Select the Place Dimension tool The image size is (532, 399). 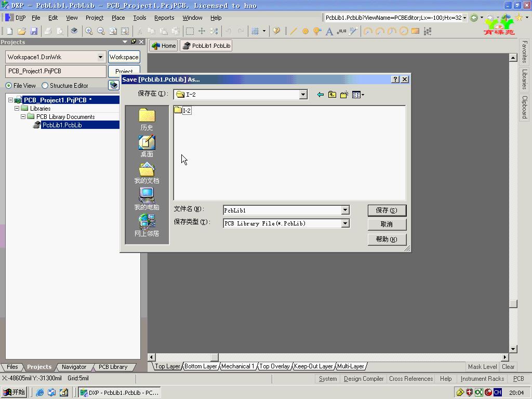[353, 31]
